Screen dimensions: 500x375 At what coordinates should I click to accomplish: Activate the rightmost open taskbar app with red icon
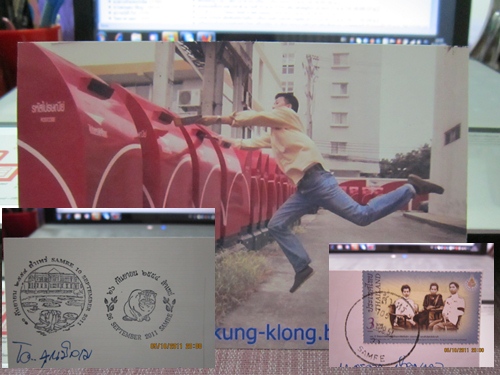(x=206, y=36)
